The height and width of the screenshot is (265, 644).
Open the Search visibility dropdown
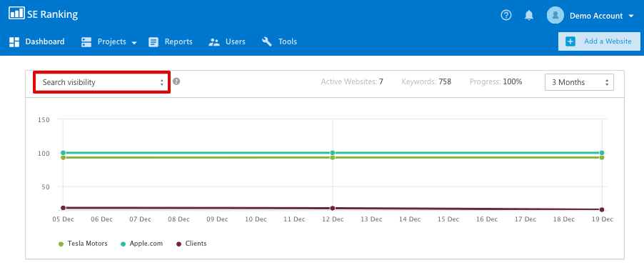101,82
